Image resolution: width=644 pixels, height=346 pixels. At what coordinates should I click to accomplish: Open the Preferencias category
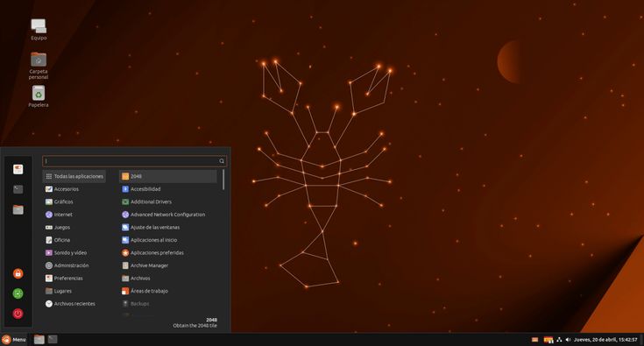point(74,278)
